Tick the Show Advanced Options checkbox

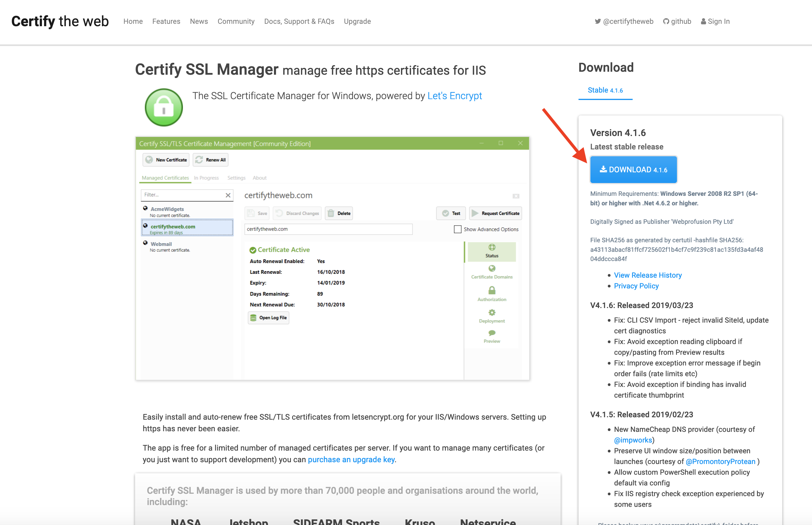(457, 229)
